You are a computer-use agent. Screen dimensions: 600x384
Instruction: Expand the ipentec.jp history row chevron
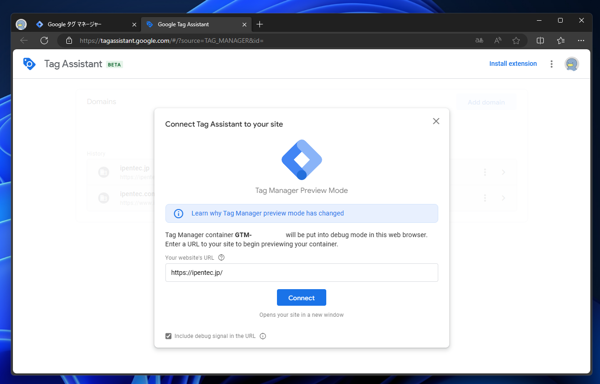click(504, 172)
